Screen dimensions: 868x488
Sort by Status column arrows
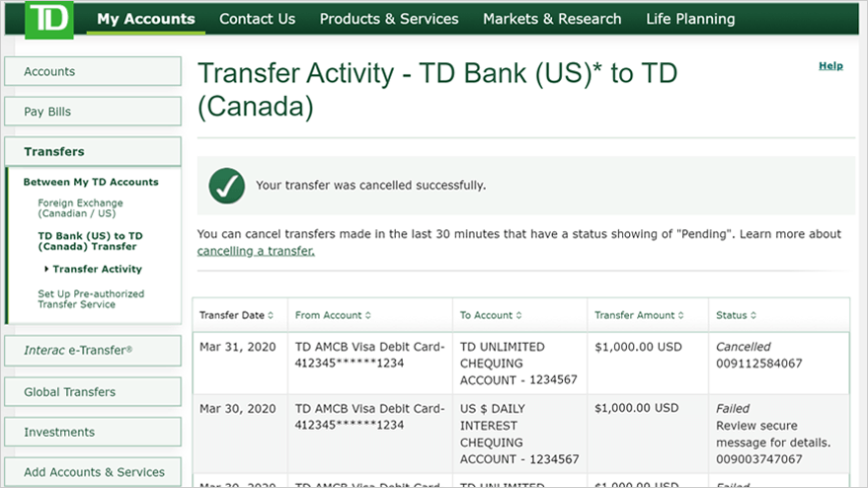point(752,315)
